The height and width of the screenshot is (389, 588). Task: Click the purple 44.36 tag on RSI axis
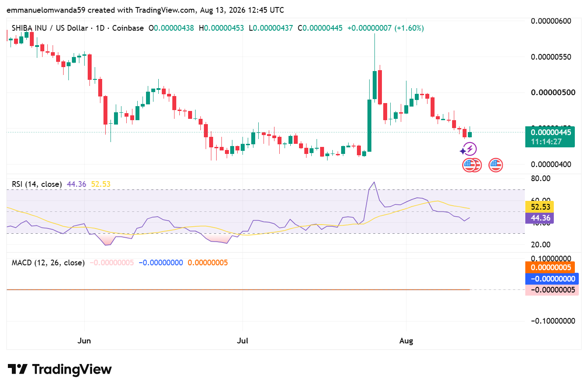click(540, 218)
